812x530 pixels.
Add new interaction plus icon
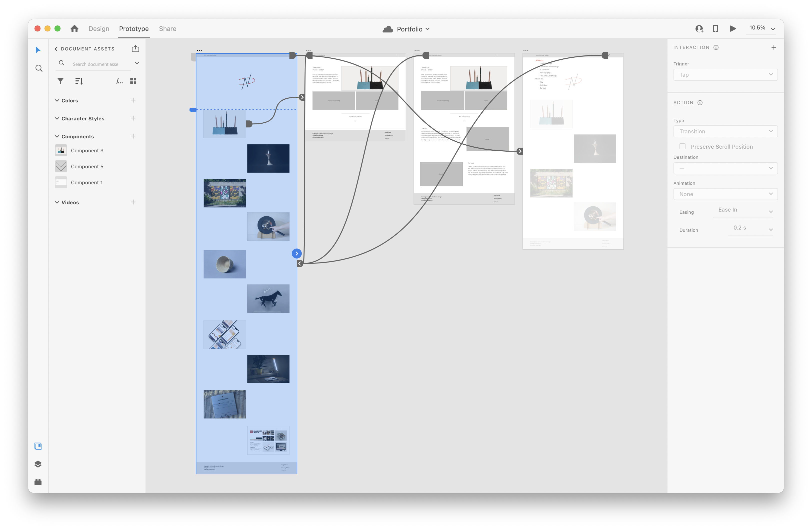coord(774,47)
